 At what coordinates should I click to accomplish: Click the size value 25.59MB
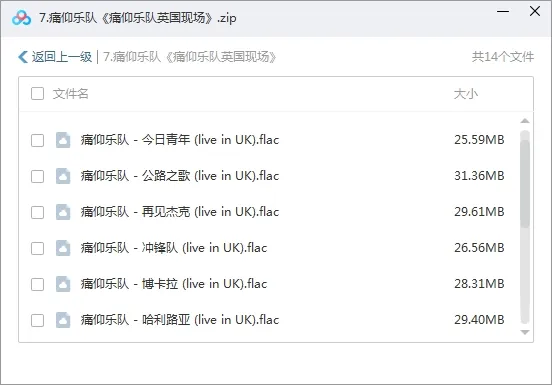click(x=479, y=140)
